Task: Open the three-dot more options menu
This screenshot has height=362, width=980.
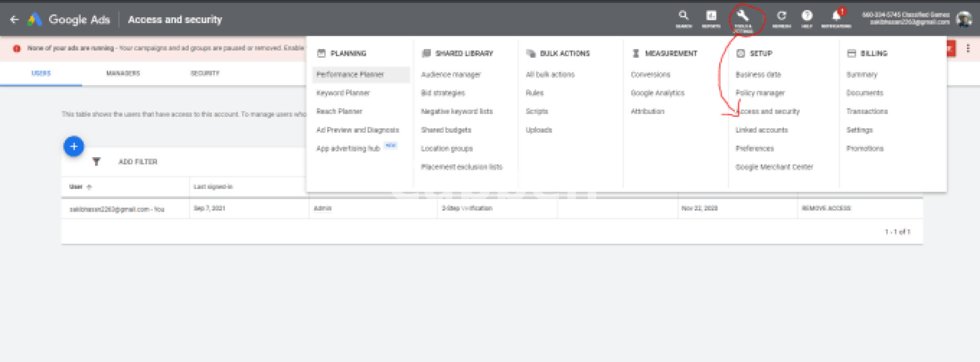Action: [968, 49]
